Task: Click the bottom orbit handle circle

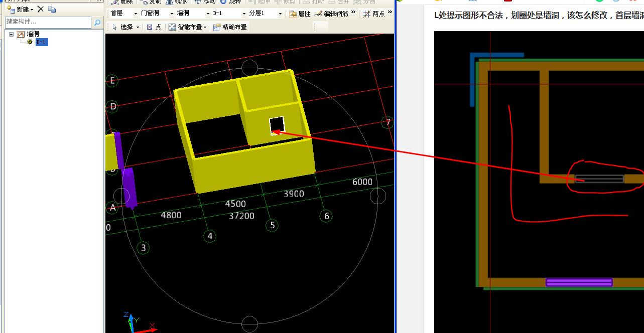Action: pyautogui.click(x=249, y=324)
